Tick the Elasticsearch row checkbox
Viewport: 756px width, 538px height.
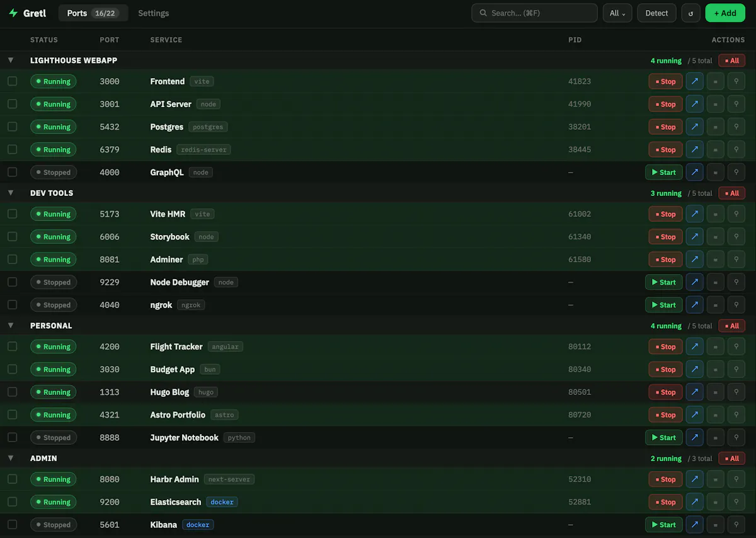click(x=12, y=502)
